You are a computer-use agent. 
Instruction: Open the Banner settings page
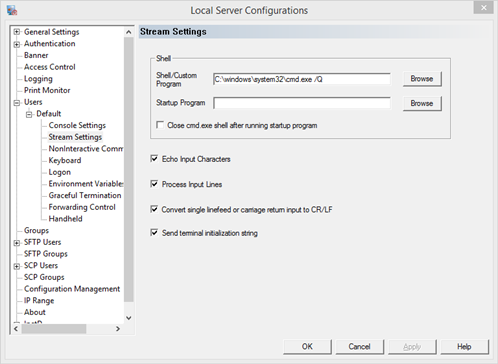click(x=36, y=55)
